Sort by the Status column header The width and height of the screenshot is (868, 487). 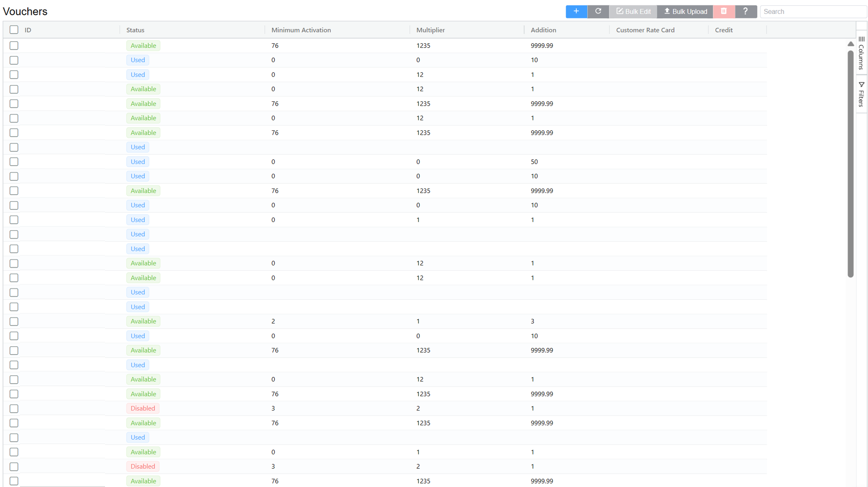135,30
